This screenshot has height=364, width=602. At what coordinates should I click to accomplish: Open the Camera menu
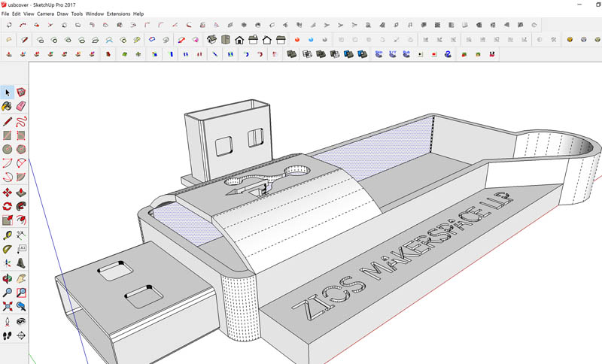pos(45,14)
